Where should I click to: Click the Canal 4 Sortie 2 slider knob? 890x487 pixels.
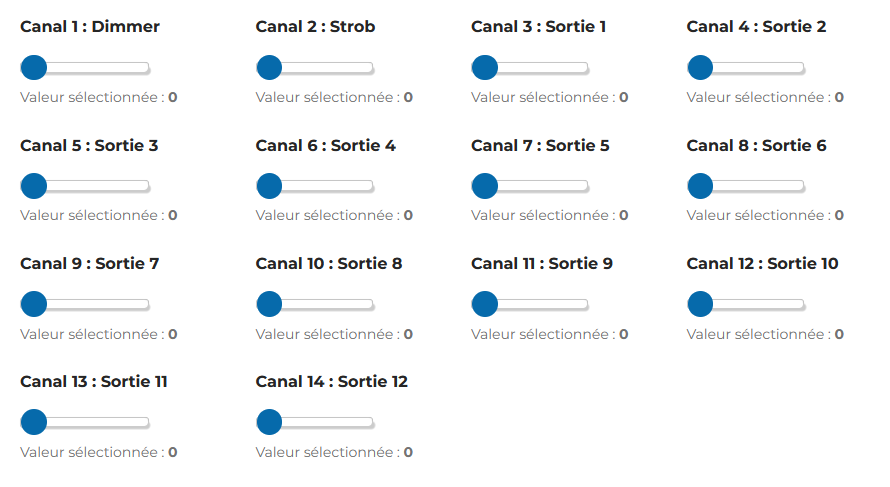pos(700,68)
